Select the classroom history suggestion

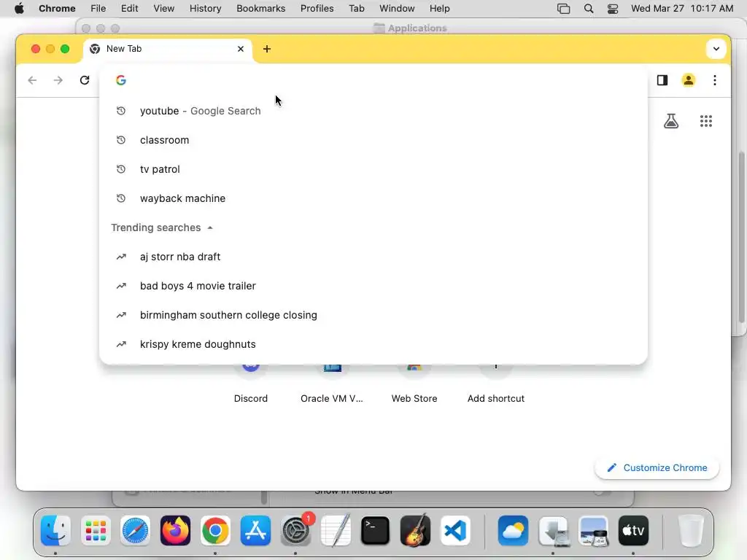(373, 140)
